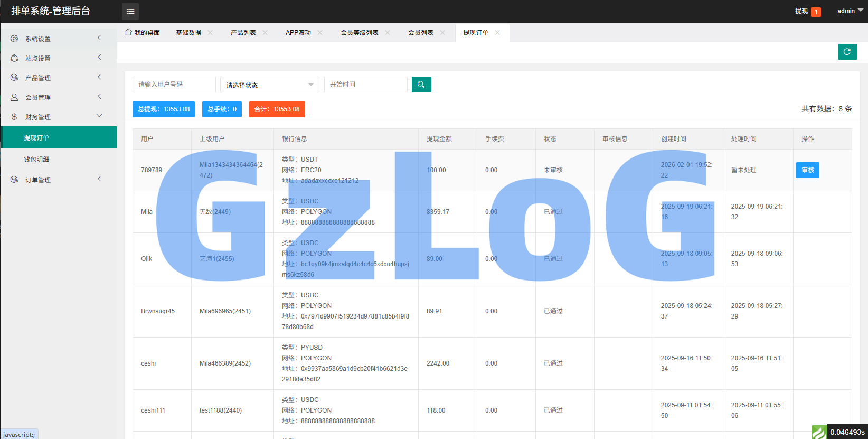Expand the 站点设置 sidebar menu

pos(58,58)
